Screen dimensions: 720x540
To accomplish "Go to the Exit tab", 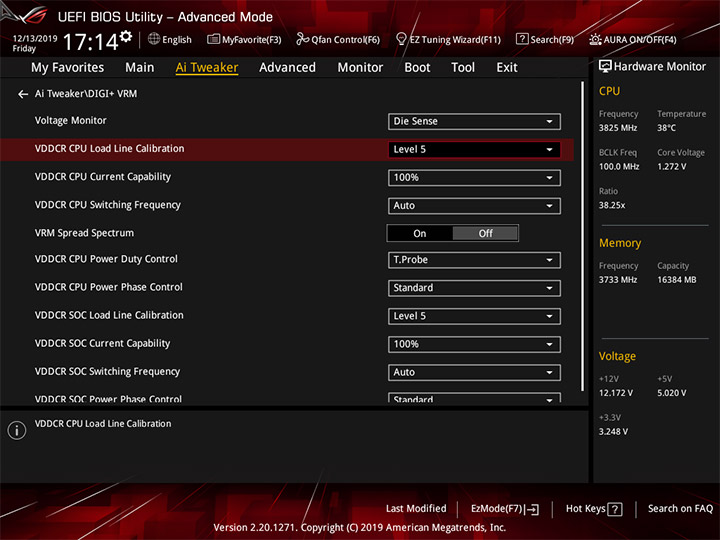I will point(506,68).
